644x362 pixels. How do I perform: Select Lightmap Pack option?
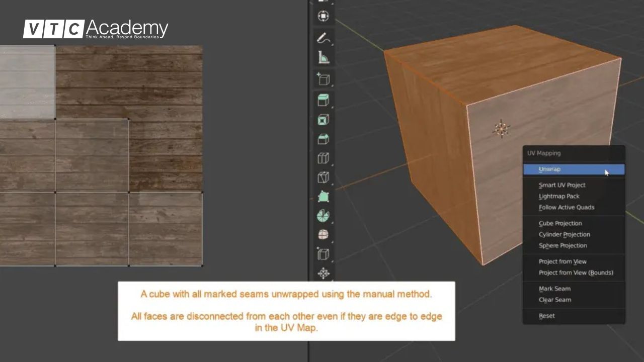[x=559, y=196]
